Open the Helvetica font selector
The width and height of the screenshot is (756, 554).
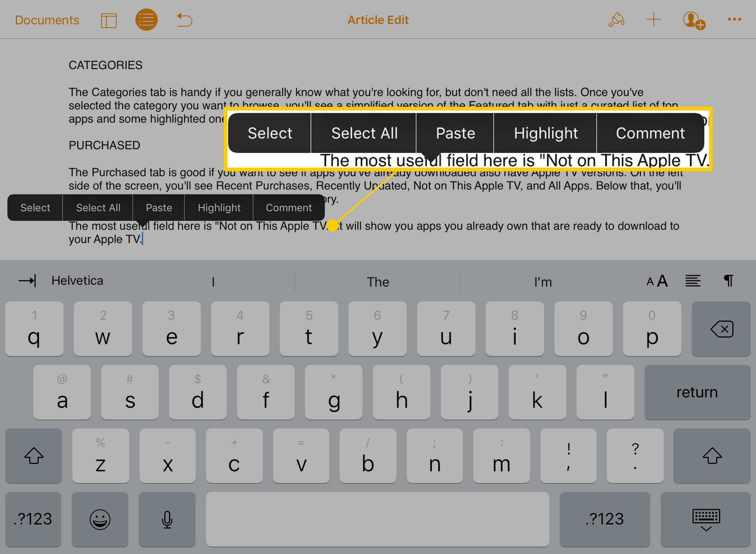click(77, 281)
